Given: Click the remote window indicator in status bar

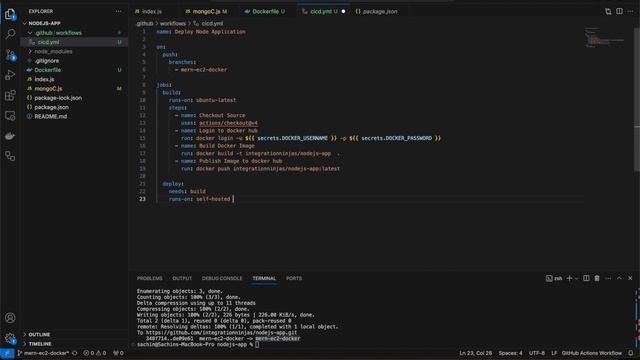Looking at the screenshot, I should click(x=7, y=353).
